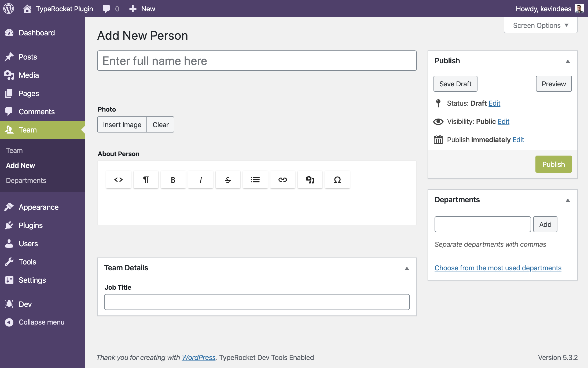Add media from editor toolbar
Viewport: 588px width, 368px height.
click(310, 179)
